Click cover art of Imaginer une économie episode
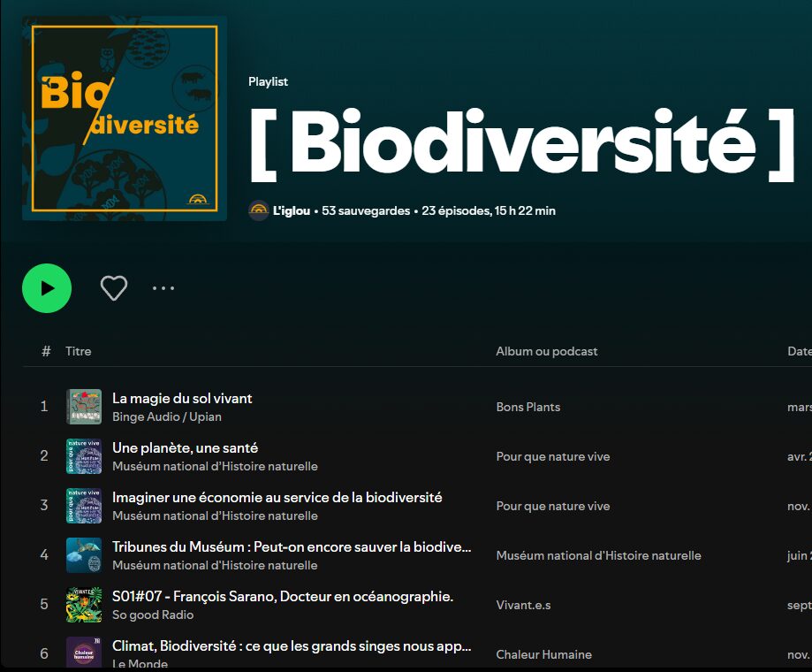This screenshot has height=672, width=812. coord(84,506)
